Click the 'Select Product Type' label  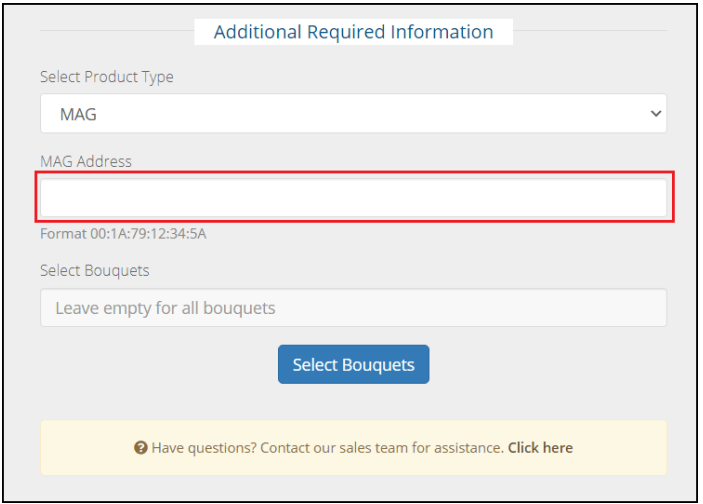(106, 77)
